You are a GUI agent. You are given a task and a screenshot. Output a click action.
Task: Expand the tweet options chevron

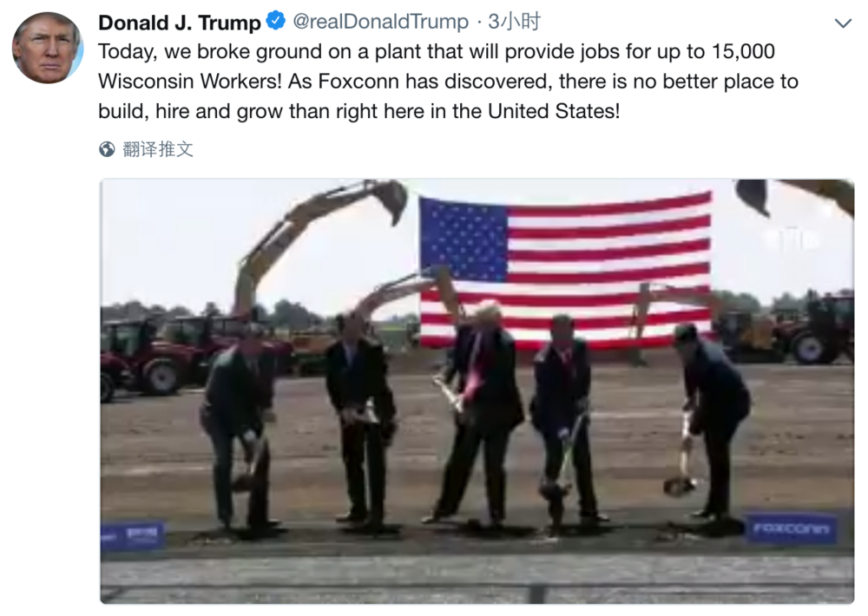coord(843,23)
